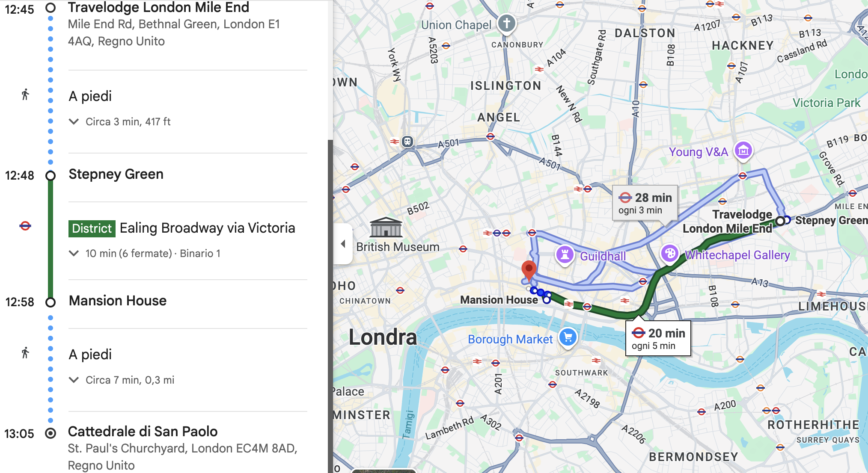Click the Mansion House stop in itinerary
Viewport: 868px width, 473px height.
pyautogui.click(x=118, y=301)
